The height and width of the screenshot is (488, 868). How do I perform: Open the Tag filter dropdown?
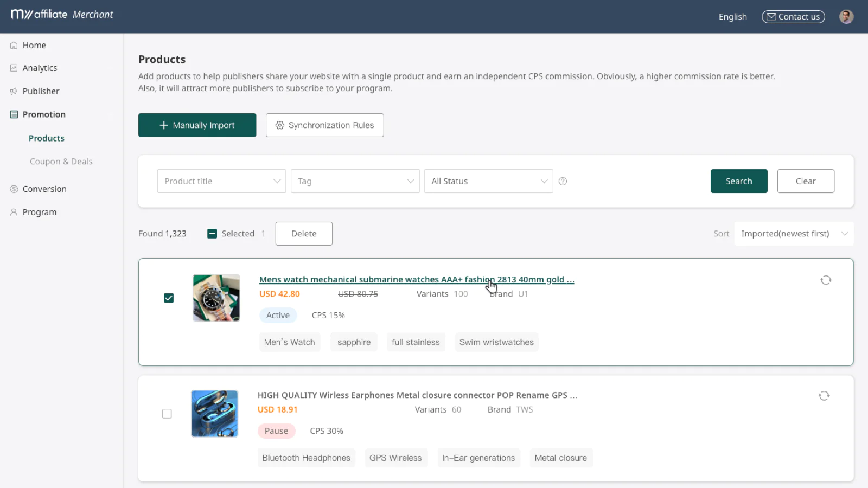click(x=355, y=181)
